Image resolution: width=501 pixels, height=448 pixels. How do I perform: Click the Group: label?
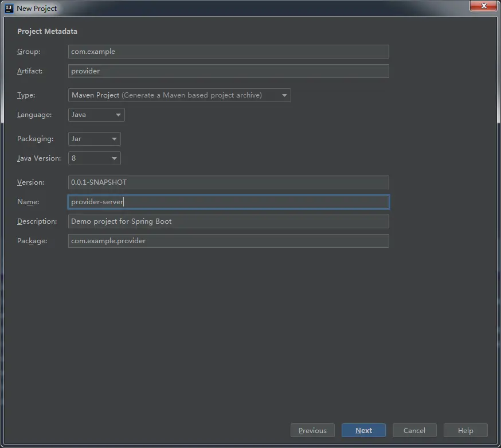(29, 52)
